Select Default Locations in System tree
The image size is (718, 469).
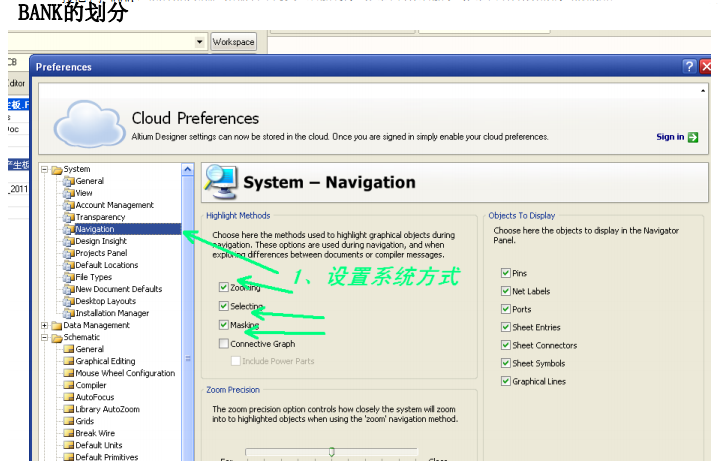tap(107, 265)
